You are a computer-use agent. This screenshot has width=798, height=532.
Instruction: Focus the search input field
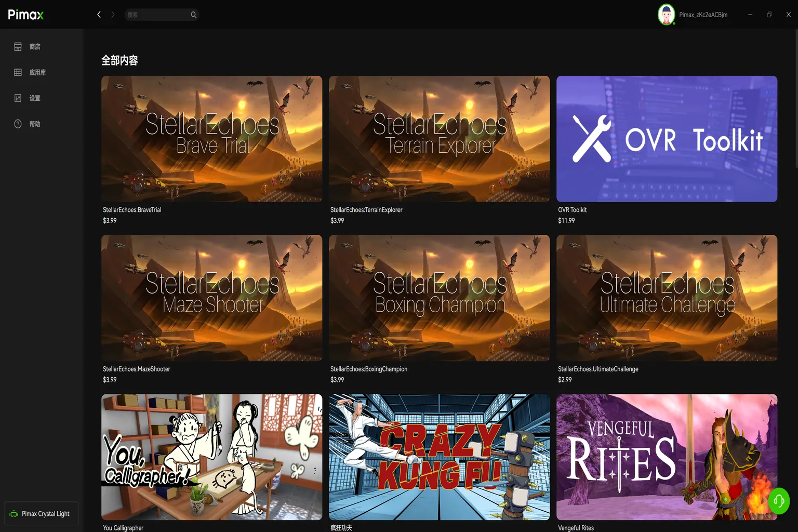(x=162, y=15)
